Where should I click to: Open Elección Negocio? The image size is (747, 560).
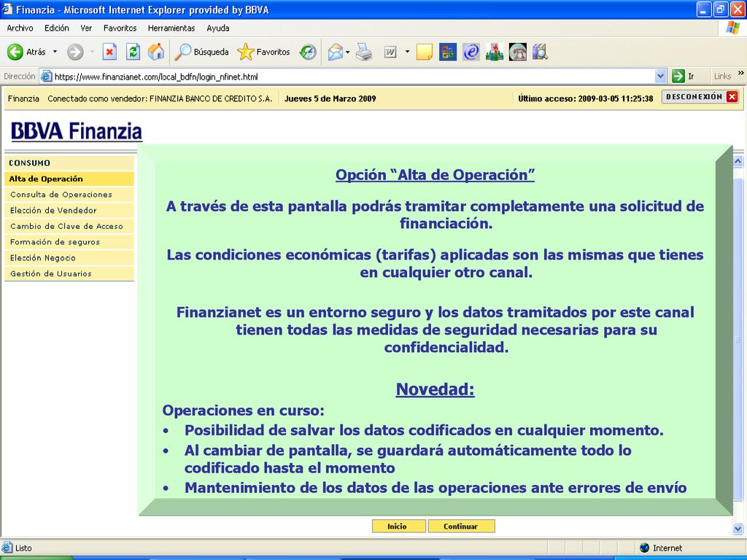coord(69,257)
